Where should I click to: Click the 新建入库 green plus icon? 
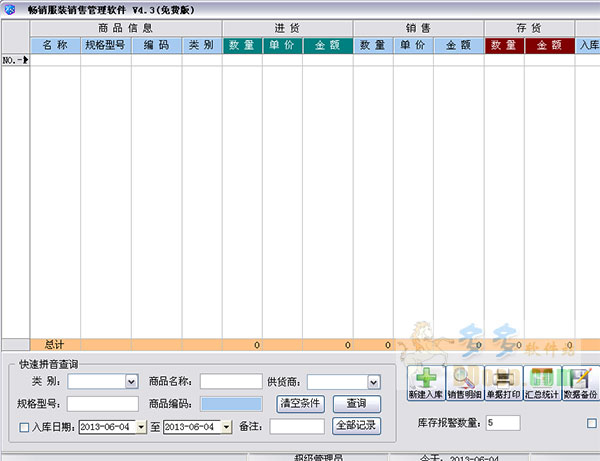426,383
